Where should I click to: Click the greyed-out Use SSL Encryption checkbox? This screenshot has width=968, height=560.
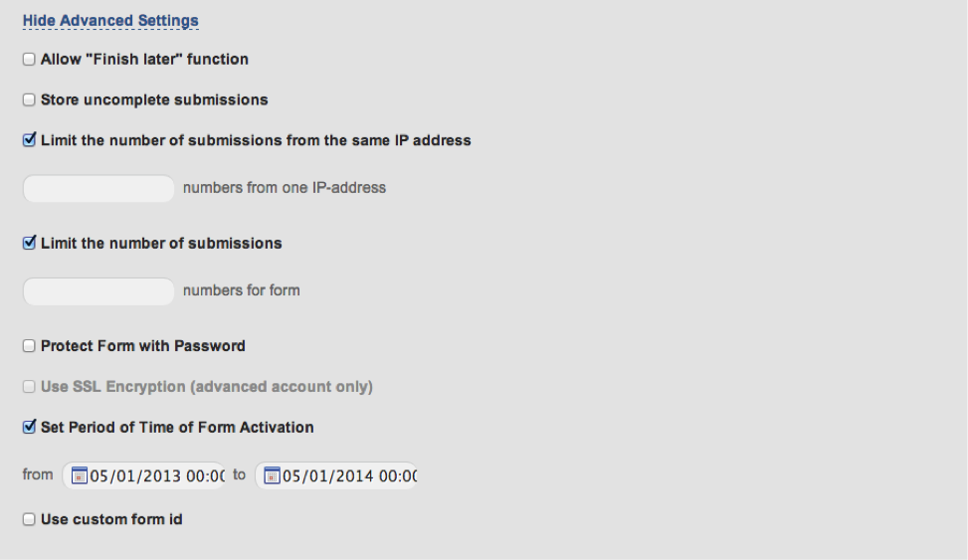coord(29,387)
